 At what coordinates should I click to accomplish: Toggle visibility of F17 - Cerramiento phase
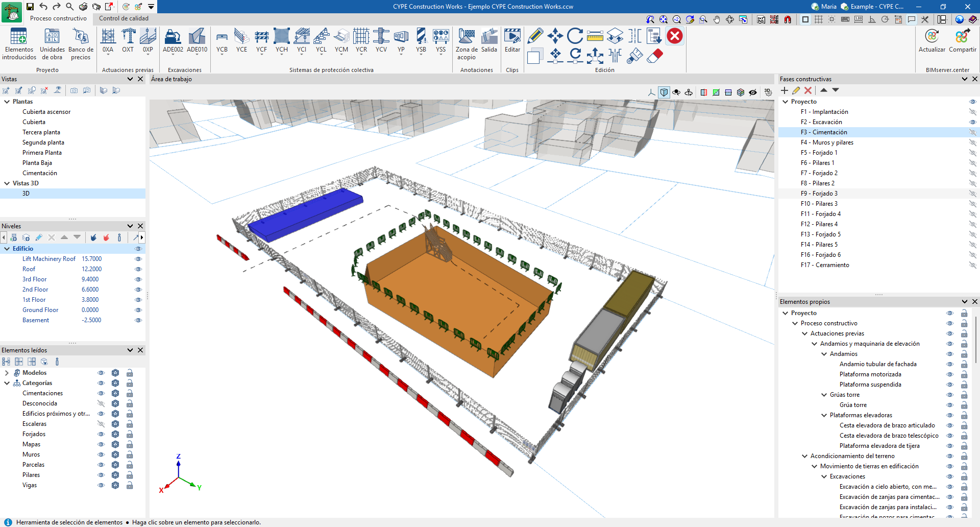coord(972,265)
